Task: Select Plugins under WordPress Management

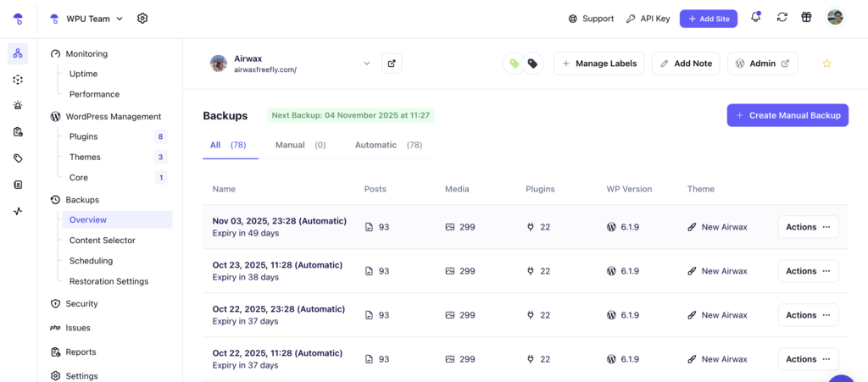Action: [x=83, y=136]
